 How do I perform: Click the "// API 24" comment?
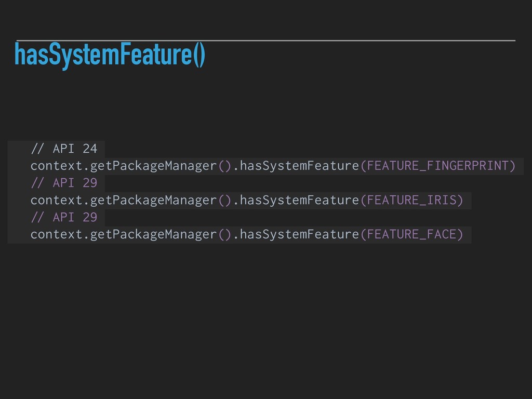pos(63,149)
